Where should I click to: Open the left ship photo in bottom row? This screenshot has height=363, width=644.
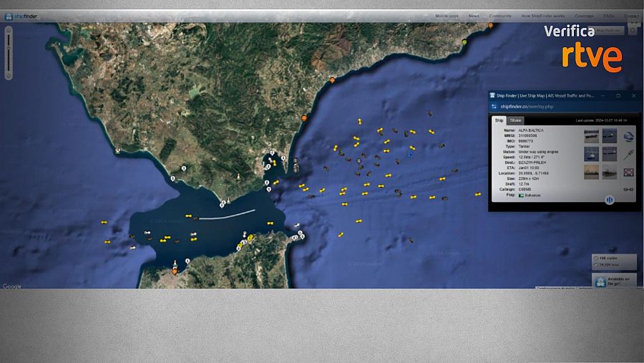[x=592, y=173]
